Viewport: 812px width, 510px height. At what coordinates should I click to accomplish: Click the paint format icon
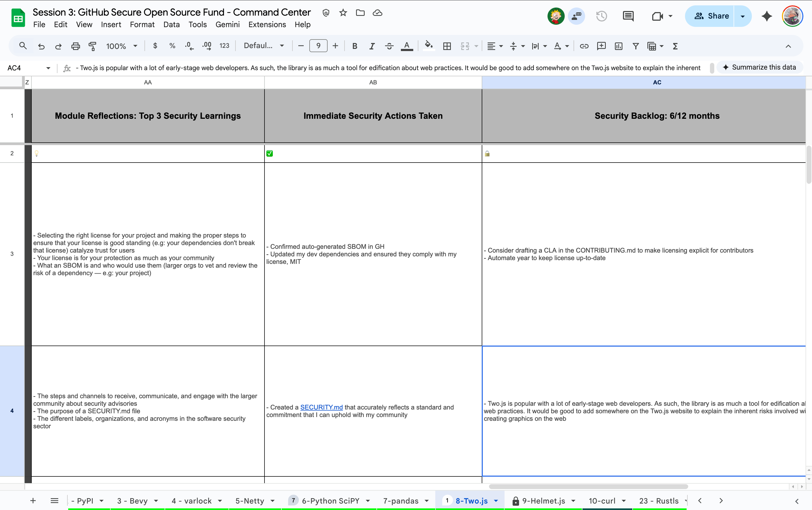pyautogui.click(x=92, y=46)
